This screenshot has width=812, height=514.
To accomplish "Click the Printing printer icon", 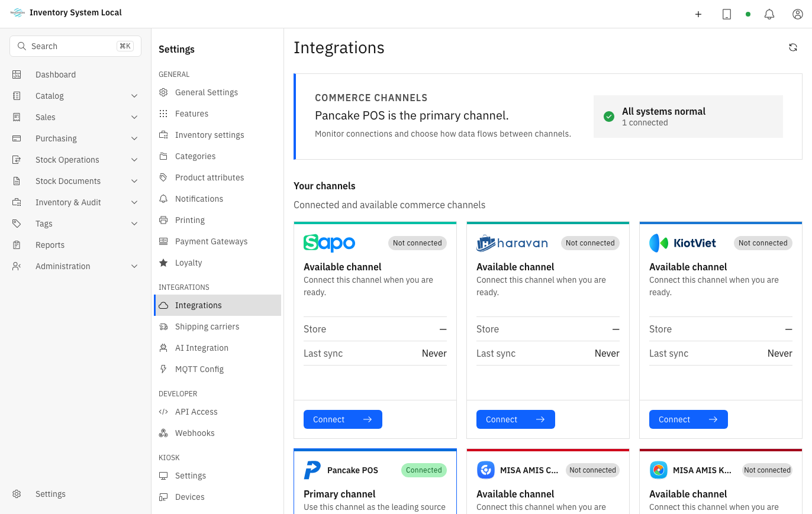I will (163, 220).
